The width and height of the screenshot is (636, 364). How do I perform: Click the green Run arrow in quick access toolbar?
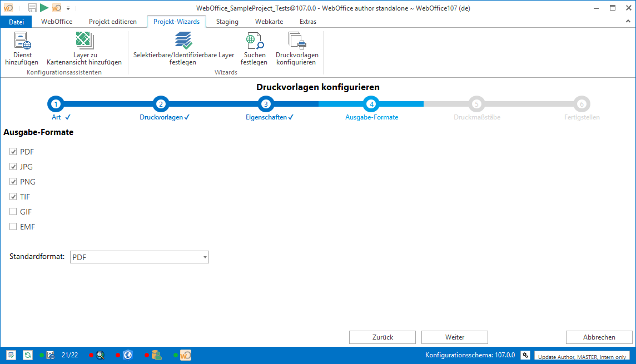point(43,8)
